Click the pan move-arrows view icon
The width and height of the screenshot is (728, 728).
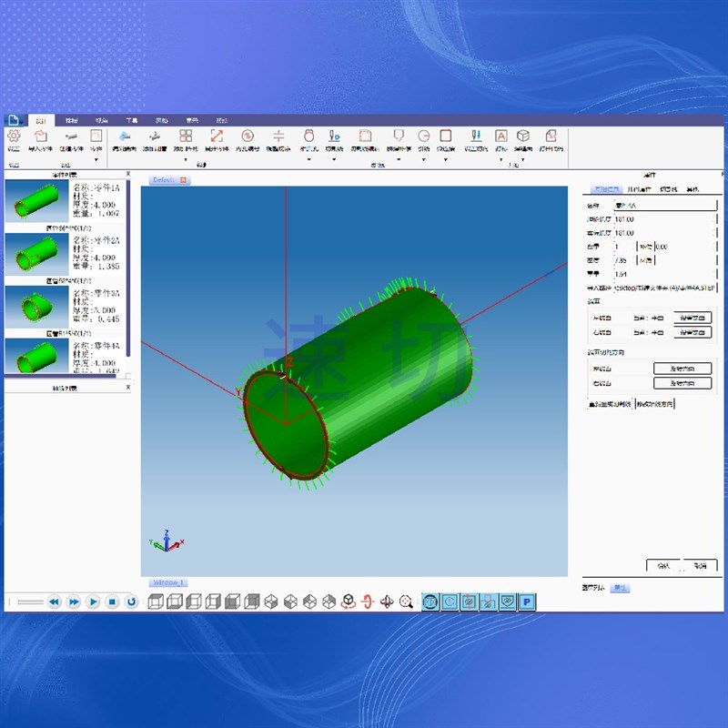click(387, 602)
